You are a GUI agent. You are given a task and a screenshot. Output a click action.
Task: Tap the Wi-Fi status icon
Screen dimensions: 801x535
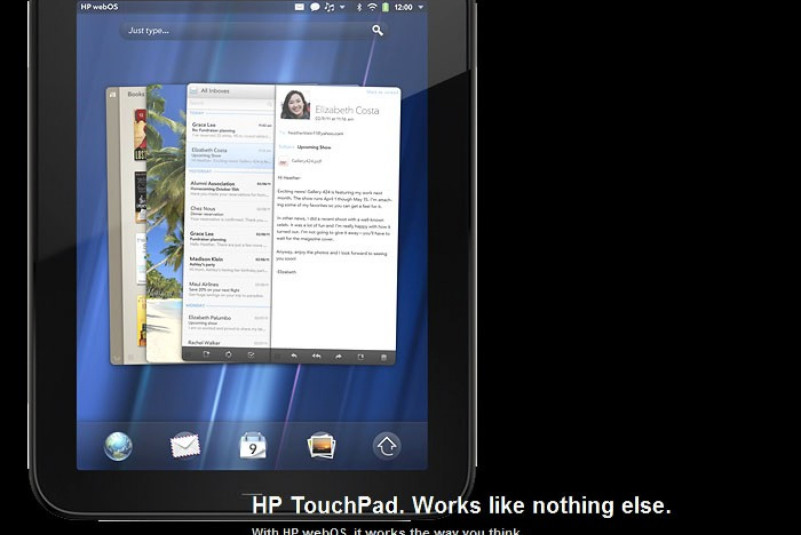click(x=372, y=7)
